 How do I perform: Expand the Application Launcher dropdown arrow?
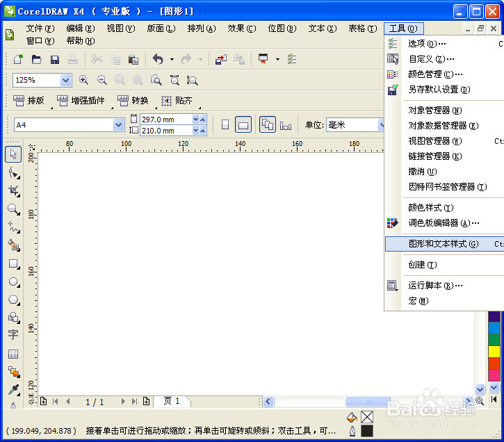tap(277, 60)
